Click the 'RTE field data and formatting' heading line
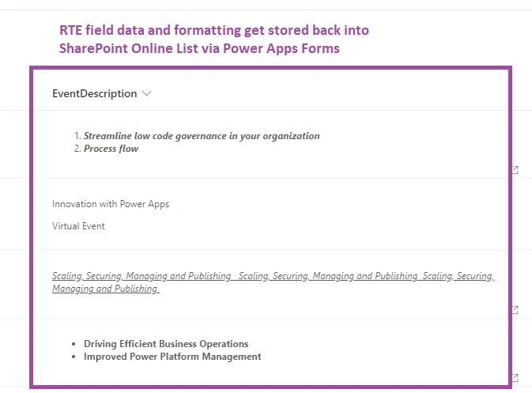The height and width of the screenshot is (393, 532). (214, 30)
